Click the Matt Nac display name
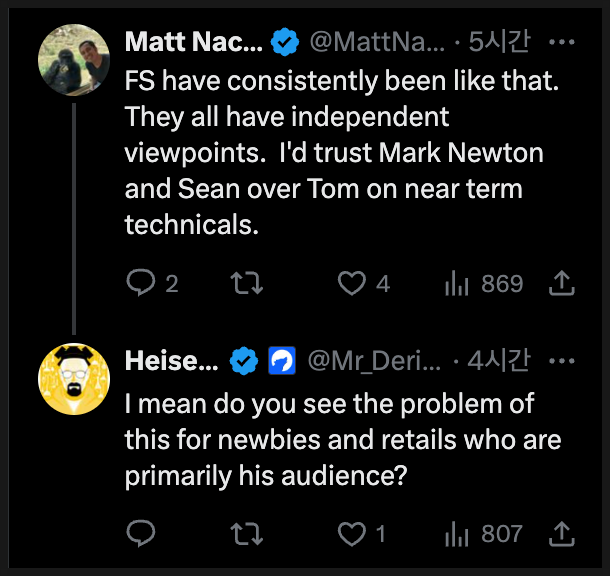The width and height of the screenshot is (610, 576). [x=193, y=43]
